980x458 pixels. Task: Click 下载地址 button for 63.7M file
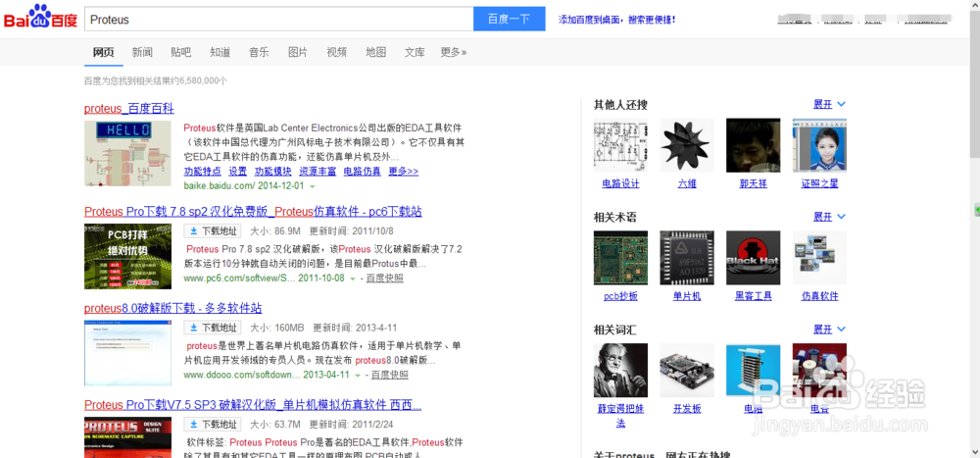point(213,425)
